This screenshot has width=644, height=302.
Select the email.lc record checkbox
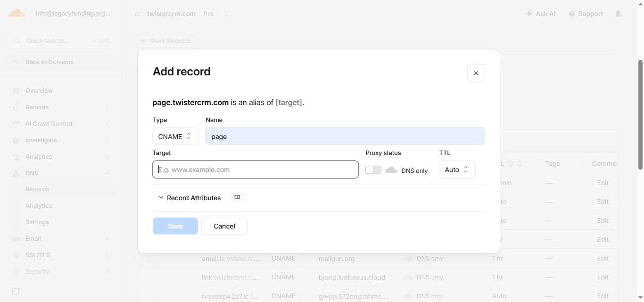(x=151, y=258)
